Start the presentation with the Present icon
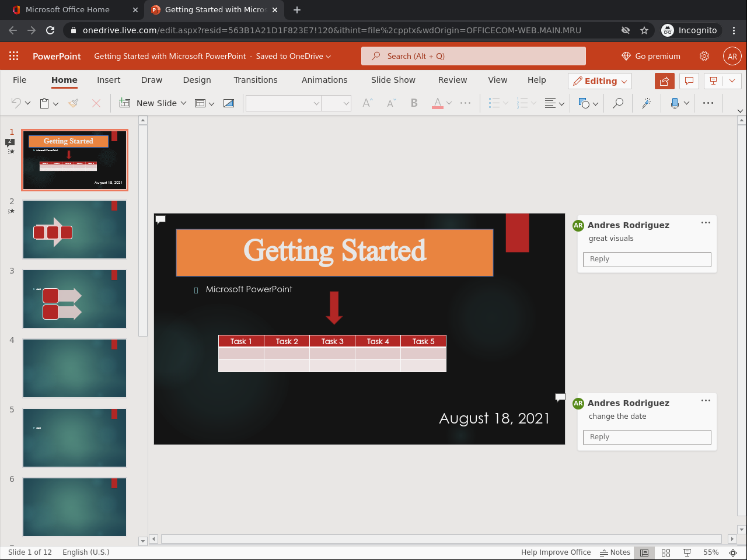Viewport: 747px width, 560px height. tap(713, 81)
